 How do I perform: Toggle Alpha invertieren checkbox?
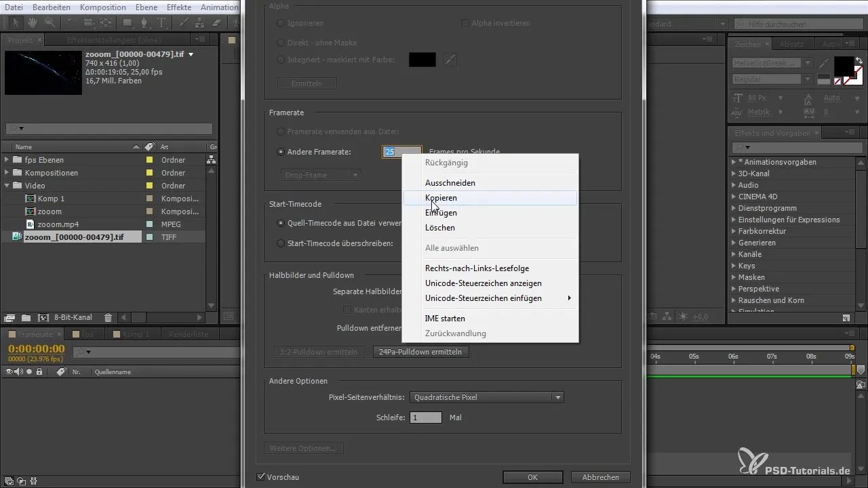pyautogui.click(x=465, y=23)
